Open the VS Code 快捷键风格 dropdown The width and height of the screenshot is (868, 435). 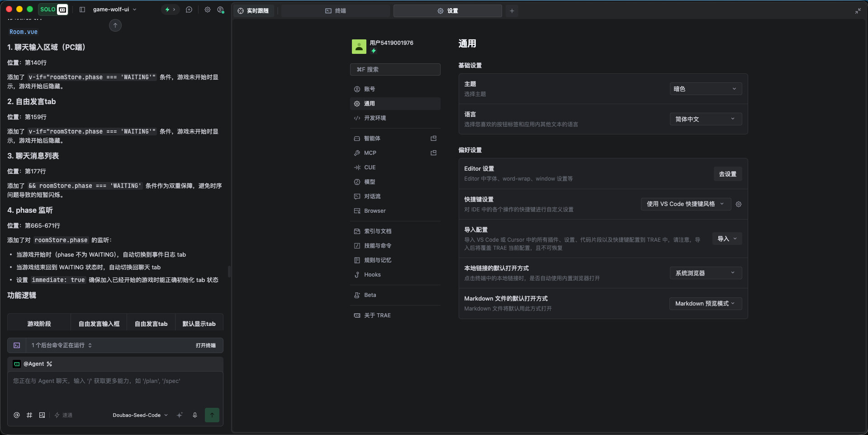point(686,204)
